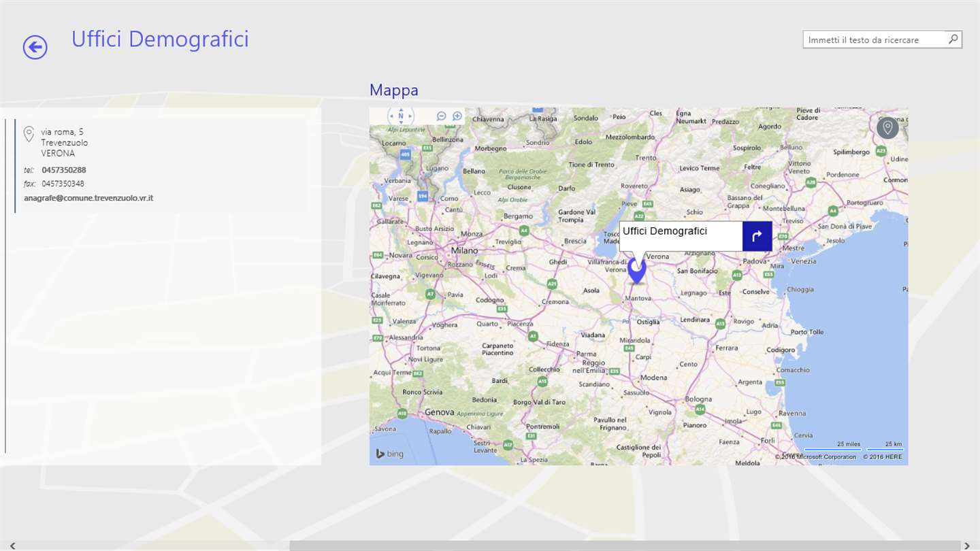Click the address location pin icon

coord(29,134)
